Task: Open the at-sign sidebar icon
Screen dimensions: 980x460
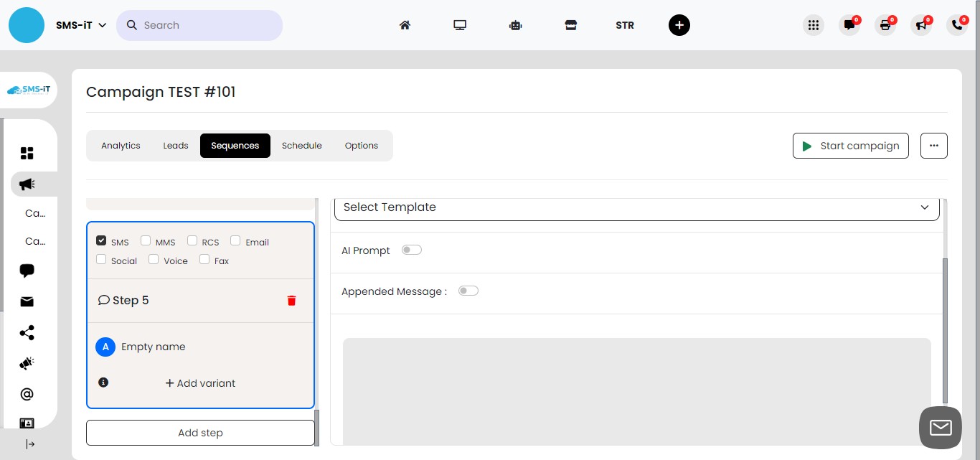Action: point(27,394)
